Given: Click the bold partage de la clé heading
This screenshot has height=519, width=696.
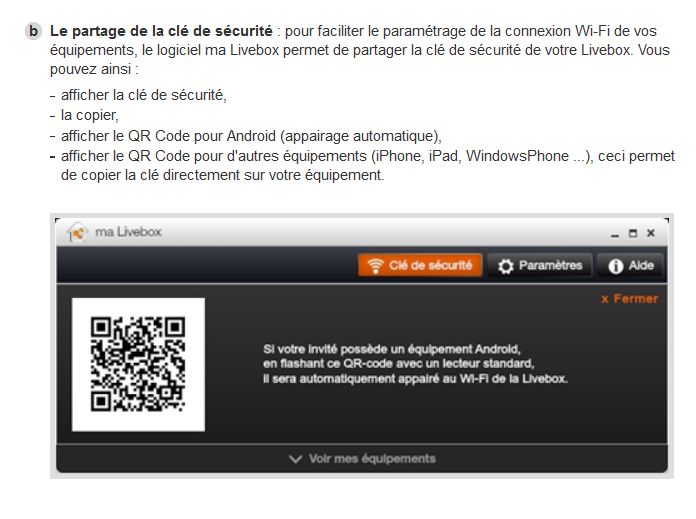Looking at the screenshot, I should click(x=161, y=31).
